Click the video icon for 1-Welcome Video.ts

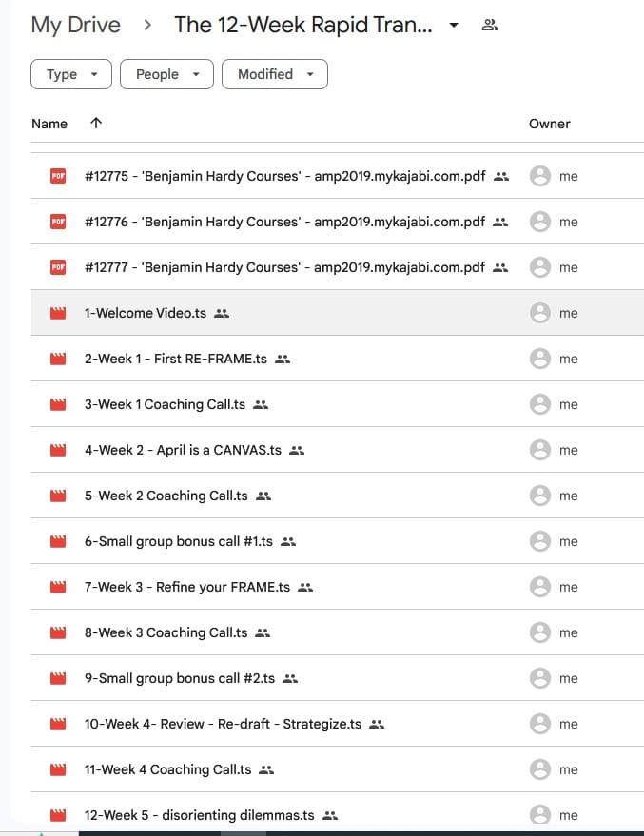tap(58, 313)
